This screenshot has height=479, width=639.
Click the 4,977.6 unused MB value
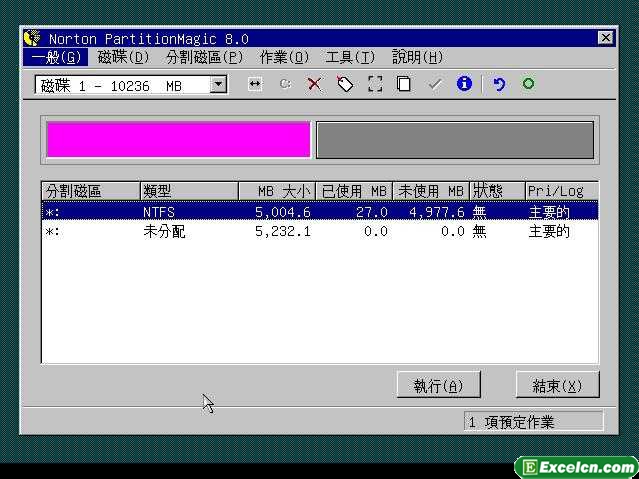pos(436,212)
